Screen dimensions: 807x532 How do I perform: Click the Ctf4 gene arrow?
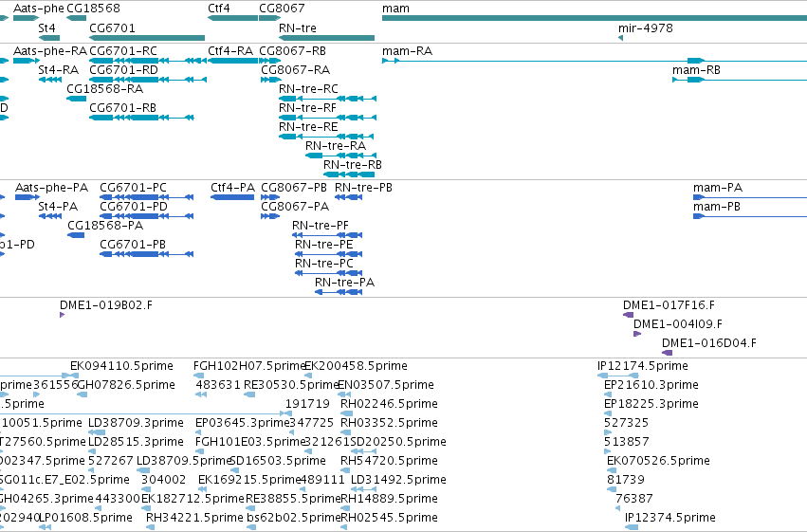point(232,18)
